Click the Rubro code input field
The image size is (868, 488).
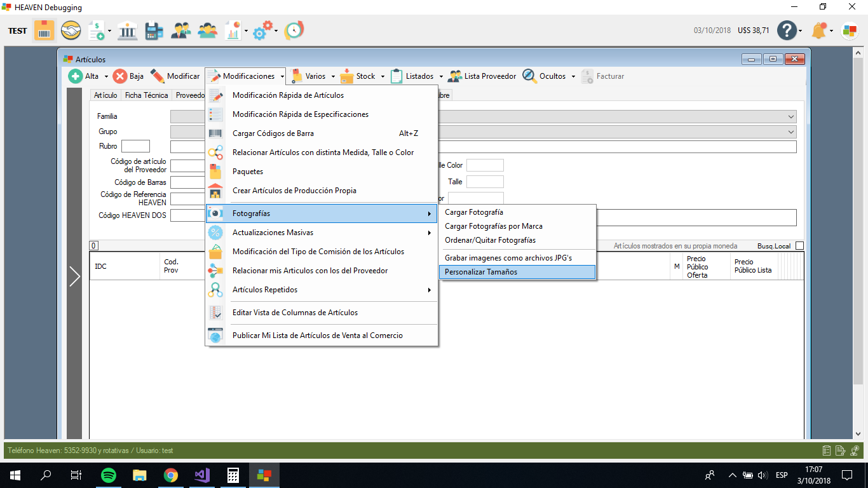pos(135,146)
